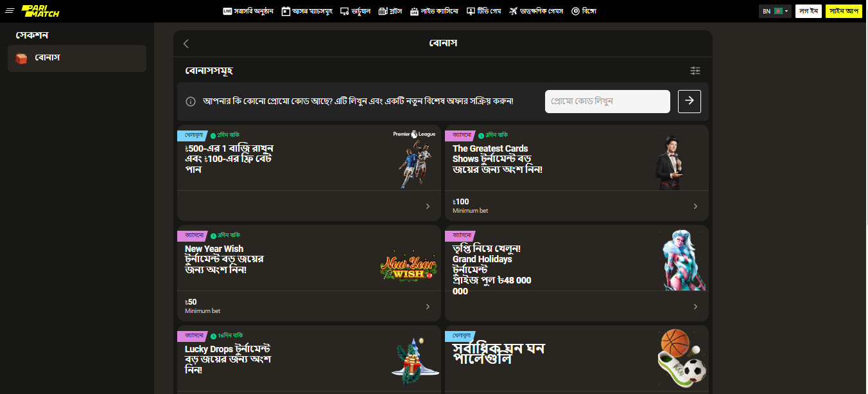Click the New Year Wish logo
The height and width of the screenshot is (394, 868).
tap(408, 267)
